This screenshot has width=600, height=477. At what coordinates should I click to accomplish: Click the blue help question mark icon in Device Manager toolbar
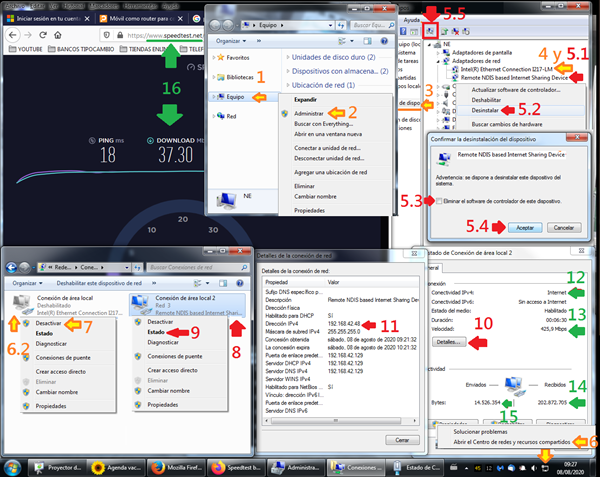[x=403, y=31]
